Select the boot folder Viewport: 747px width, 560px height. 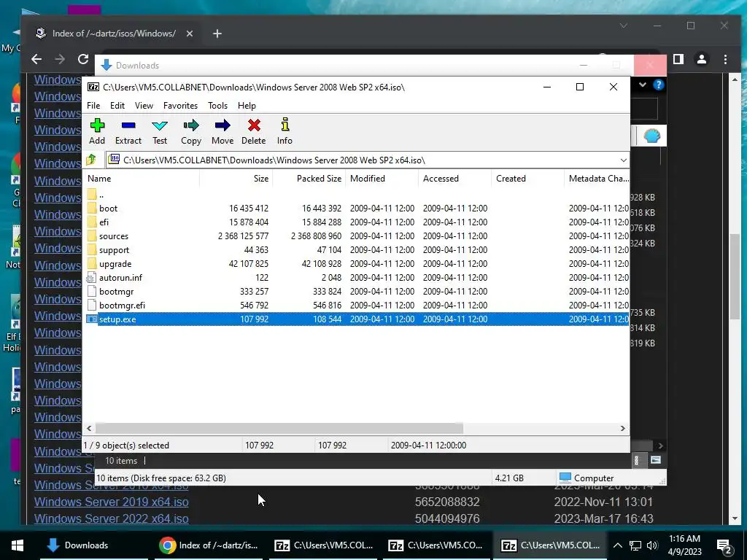point(356,209)
